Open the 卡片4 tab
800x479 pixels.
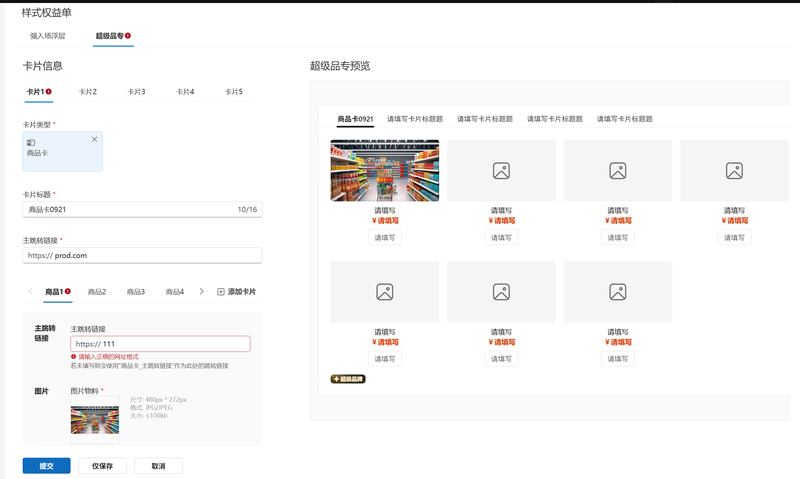click(185, 92)
